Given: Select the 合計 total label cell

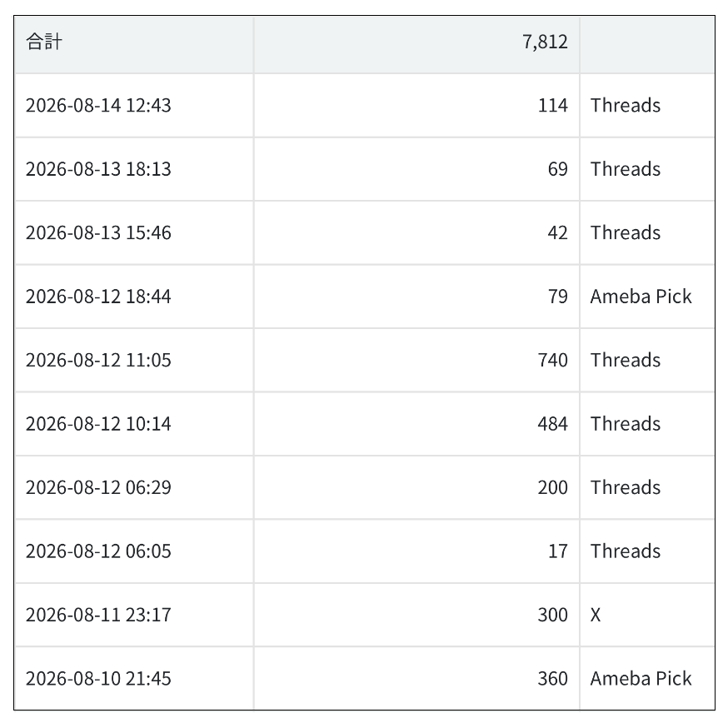Looking at the screenshot, I should pos(134,42).
